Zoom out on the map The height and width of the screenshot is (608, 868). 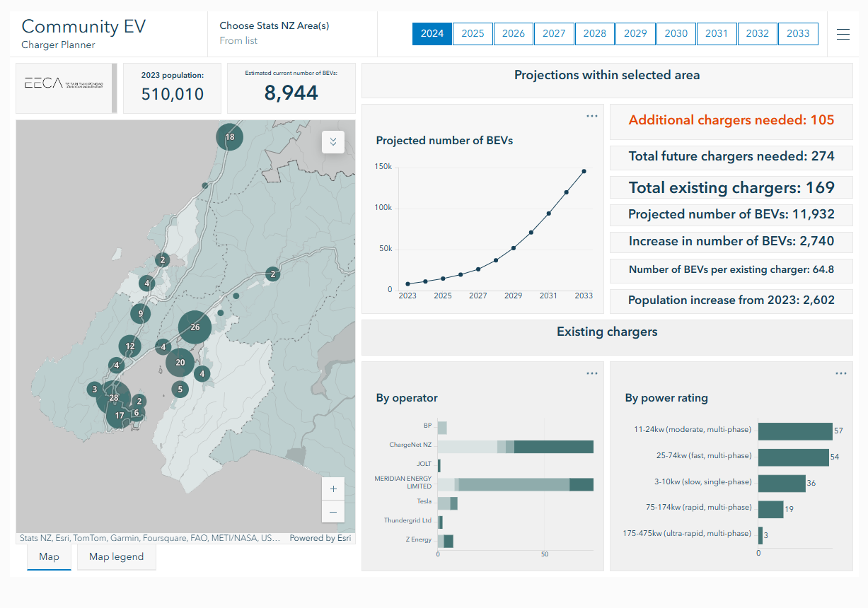click(x=332, y=512)
